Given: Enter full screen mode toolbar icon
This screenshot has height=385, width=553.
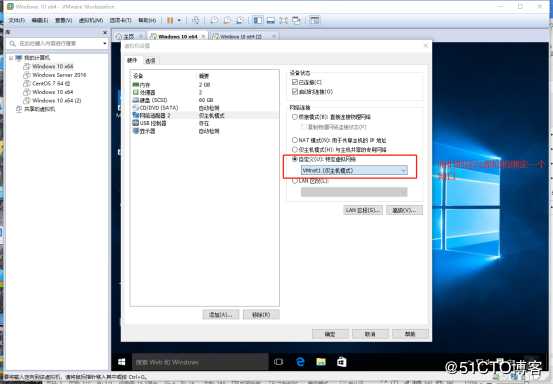Looking at the screenshot, I should (x=283, y=20).
